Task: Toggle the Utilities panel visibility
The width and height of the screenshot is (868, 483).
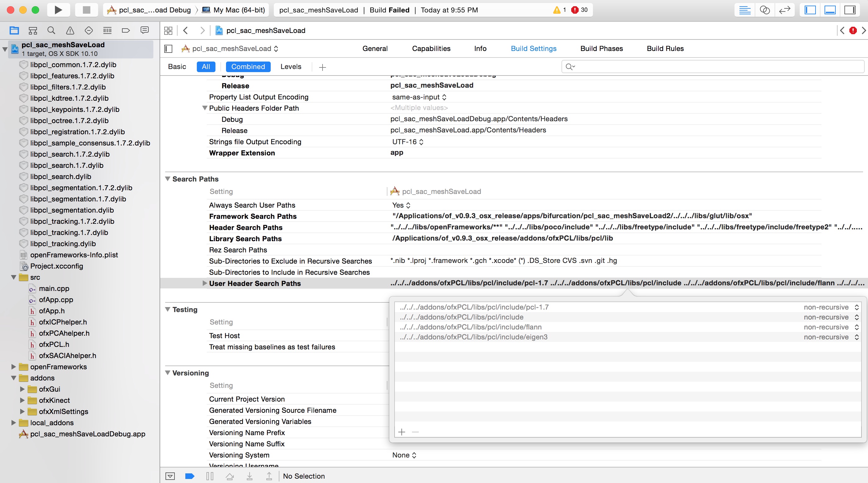Action: (x=850, y=10)
